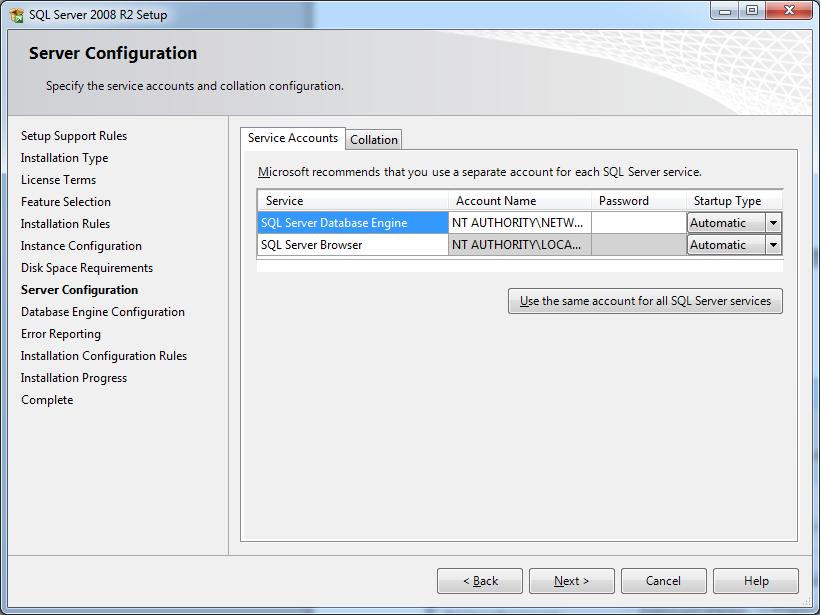Image resolution: width=820 pixels, height=615 pixels.
Task: Click Use the same account for all SQL Server services
Action: click(645, 301)
